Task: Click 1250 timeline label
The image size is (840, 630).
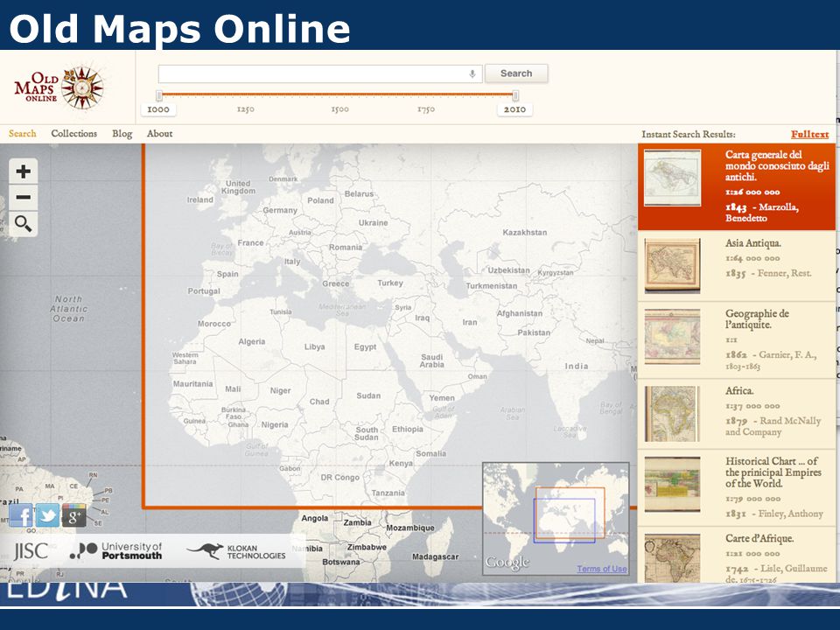Action: click(245, 109)
